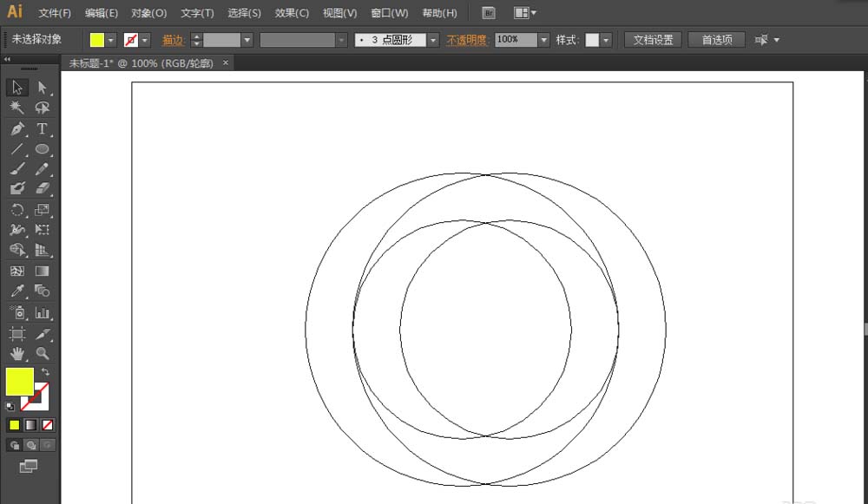
Task: Activate the Eyedropper tool
Action: tap(17, 291)
